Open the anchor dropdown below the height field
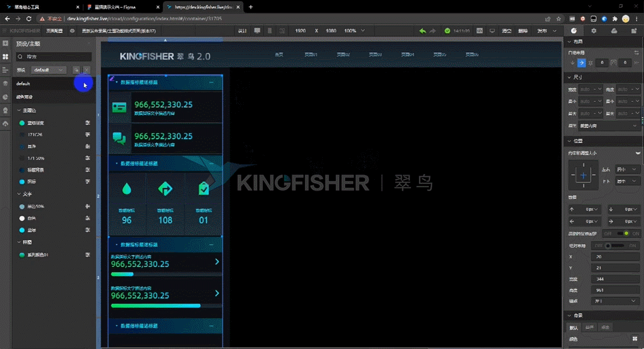The width and height of the screenshot is (644, 349). click(x=615, y=301)
